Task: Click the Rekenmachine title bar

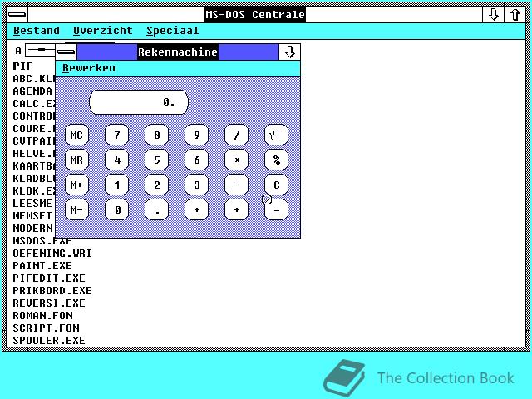Action: point(177,52)
